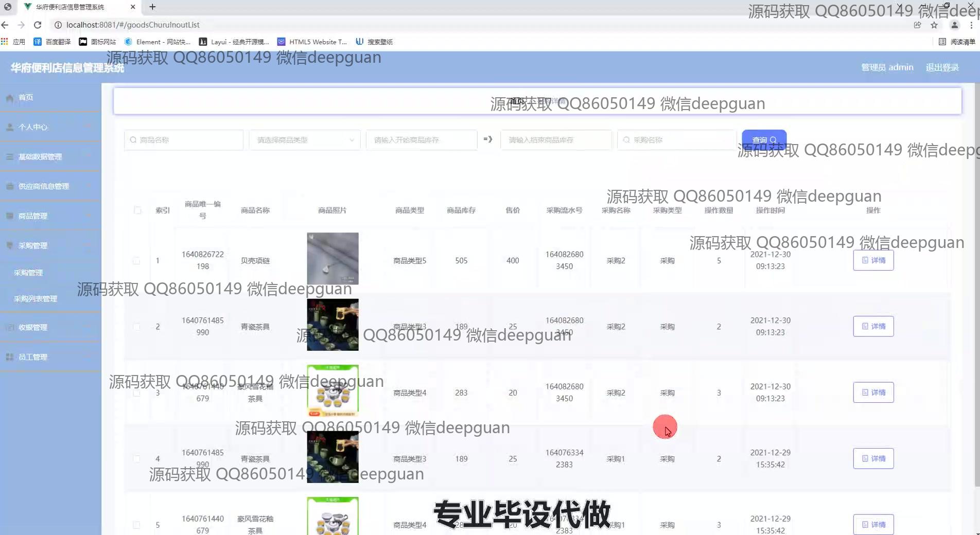
Task: Click the browser reload page icon
Action: [x=38, y=25]
